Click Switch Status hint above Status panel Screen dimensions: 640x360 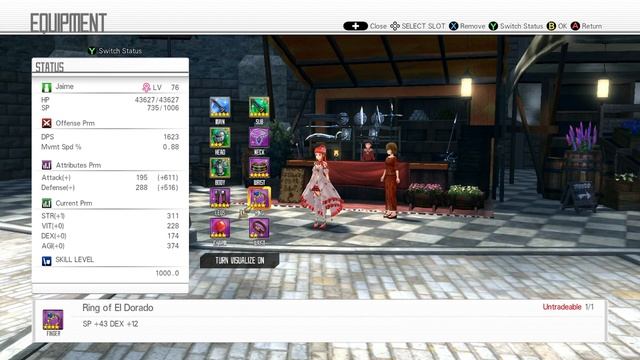coord(115,51)
